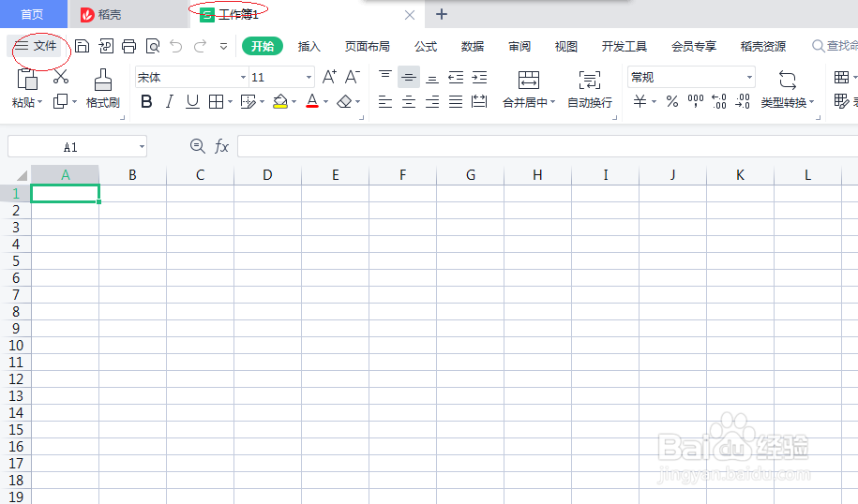The height and width of the screenshot is (504, 858).
Task: Apply thousands separator format
Action: coord(696,102)
